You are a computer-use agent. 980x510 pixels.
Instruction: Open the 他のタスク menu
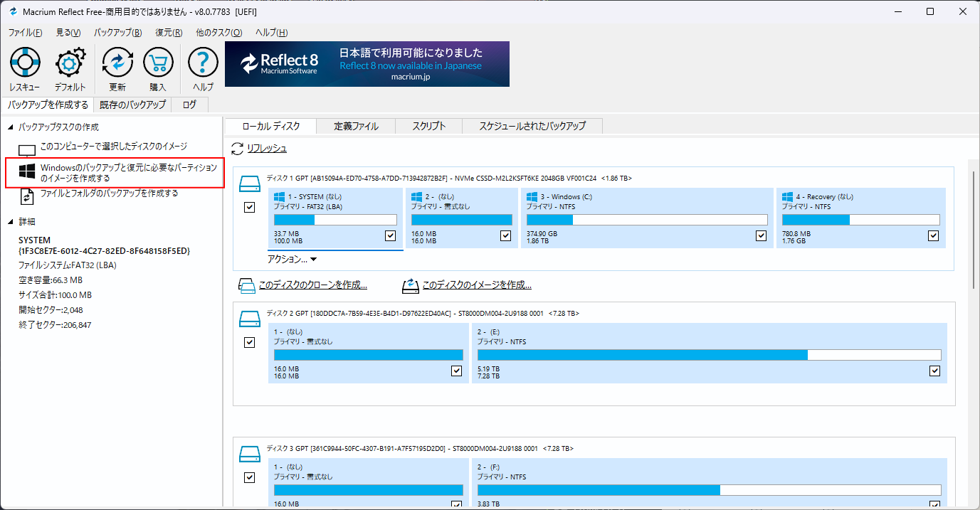[218, 33]
